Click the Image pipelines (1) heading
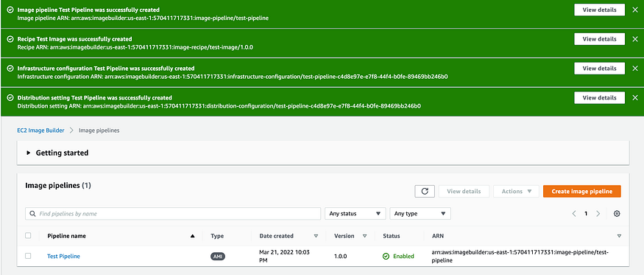The image size is (644, 275). coord(58,185)
